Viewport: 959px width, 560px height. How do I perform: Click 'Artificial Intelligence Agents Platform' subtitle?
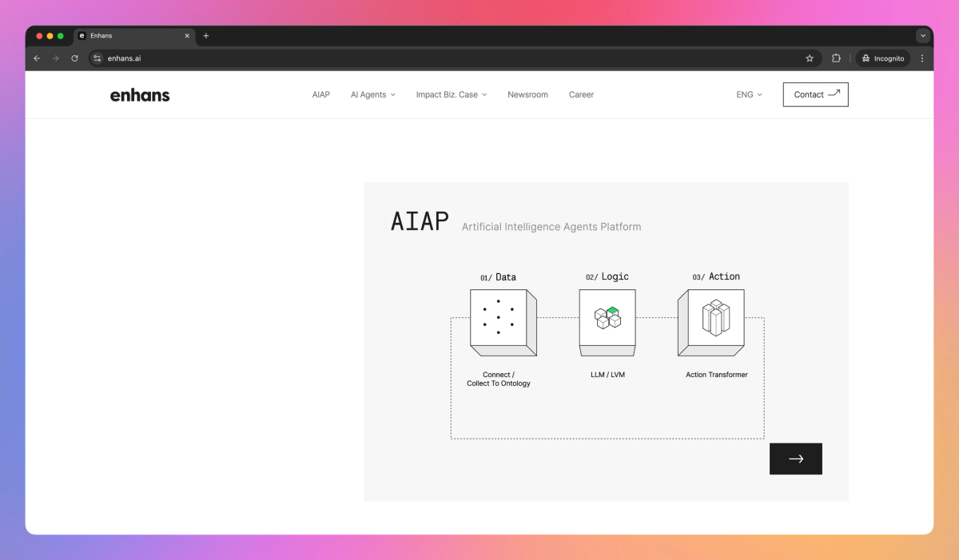coord(551,227)
